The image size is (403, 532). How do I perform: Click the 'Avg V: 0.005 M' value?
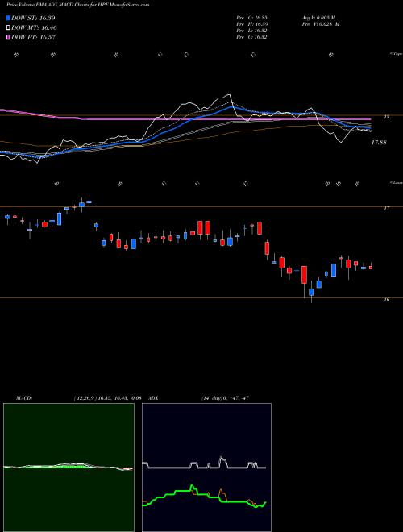[320, 18]
